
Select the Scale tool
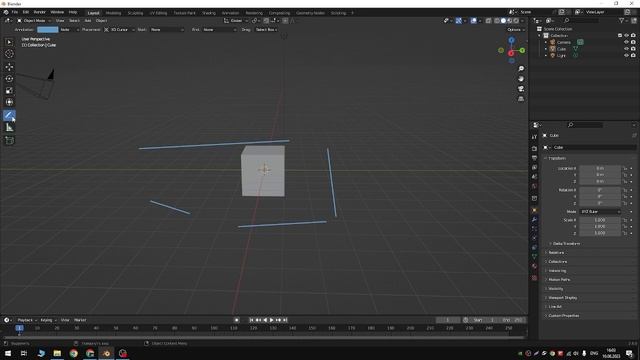point(9,90)
